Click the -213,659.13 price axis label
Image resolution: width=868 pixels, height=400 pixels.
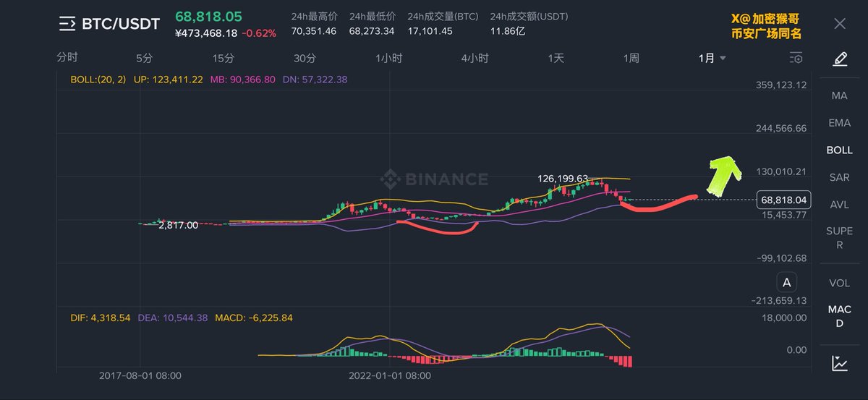pyautogui.click(x=779, y=301)
